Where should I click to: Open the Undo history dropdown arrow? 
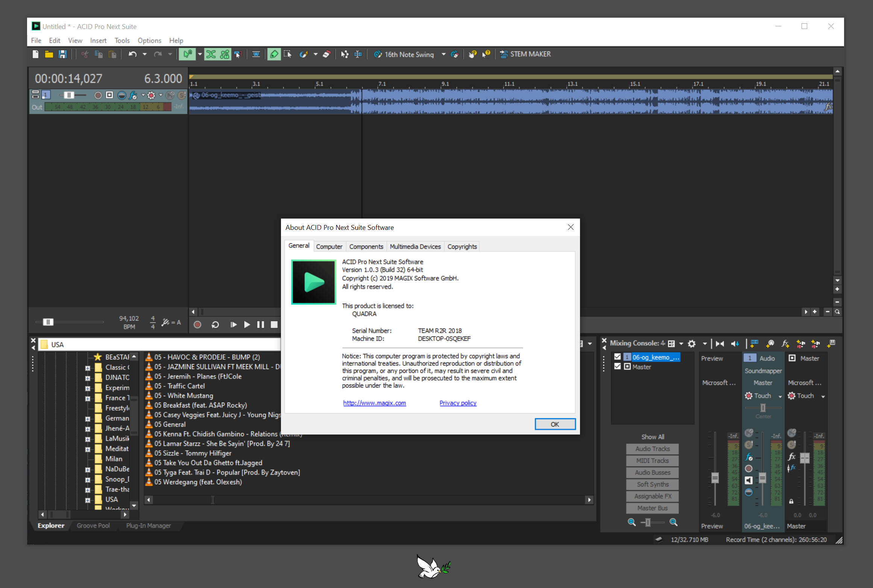(x=144, y=54)
